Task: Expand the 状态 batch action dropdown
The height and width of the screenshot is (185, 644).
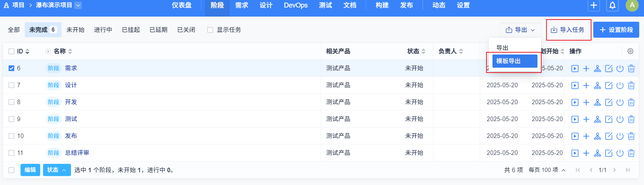Action: [x=57, y=170]
